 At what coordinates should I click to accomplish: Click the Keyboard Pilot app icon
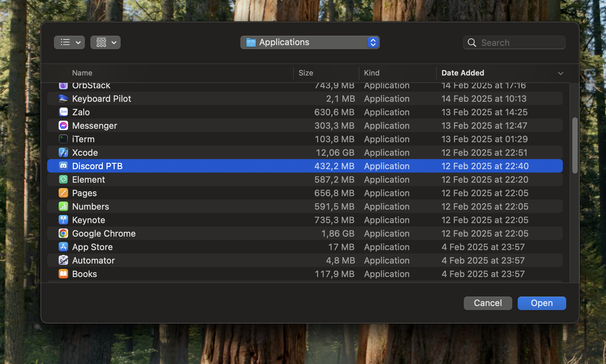[63, 98]
